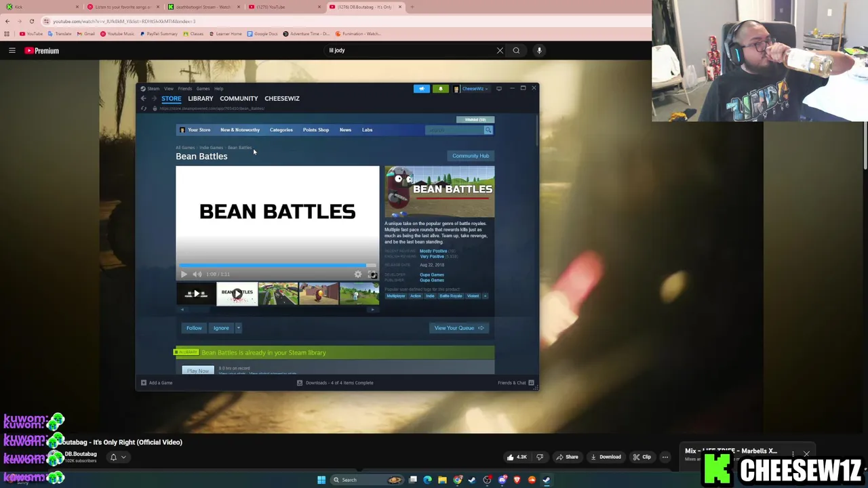
Task: Search YouTube with voice microphone
Action: 539,51
